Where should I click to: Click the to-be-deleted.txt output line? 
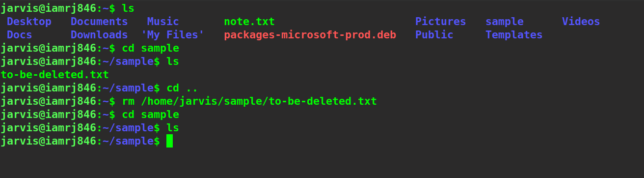(x=54, y=75)
